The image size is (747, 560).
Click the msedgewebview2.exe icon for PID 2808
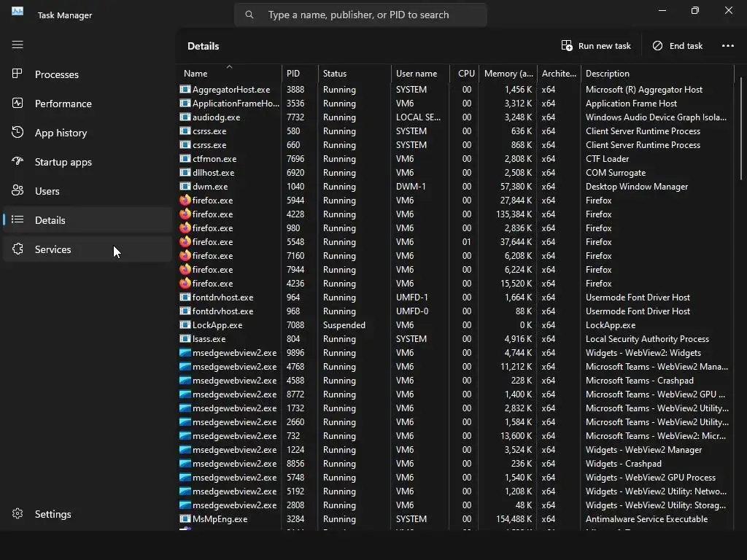point(185,505)
